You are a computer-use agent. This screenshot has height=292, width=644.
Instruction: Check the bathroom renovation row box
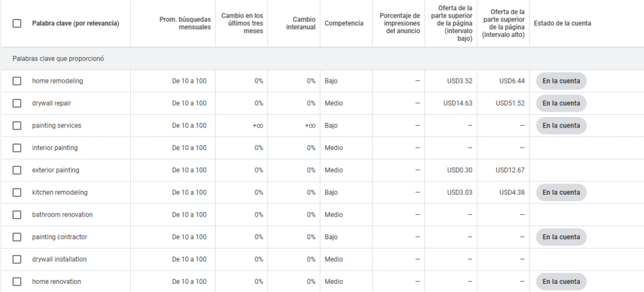(17, 215)
